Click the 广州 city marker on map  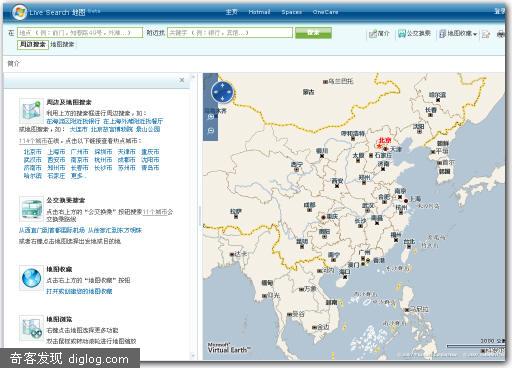(x=363, y=258)
